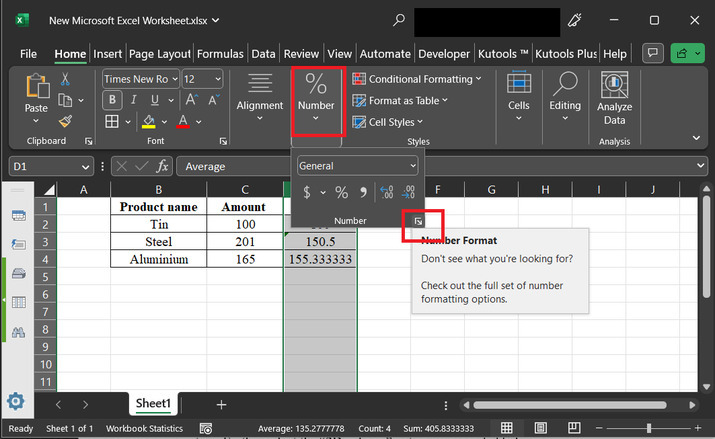This screenshot has width=715, height=439.
Task: Click the Insert Function fx icon
Action: pos(162,166)
